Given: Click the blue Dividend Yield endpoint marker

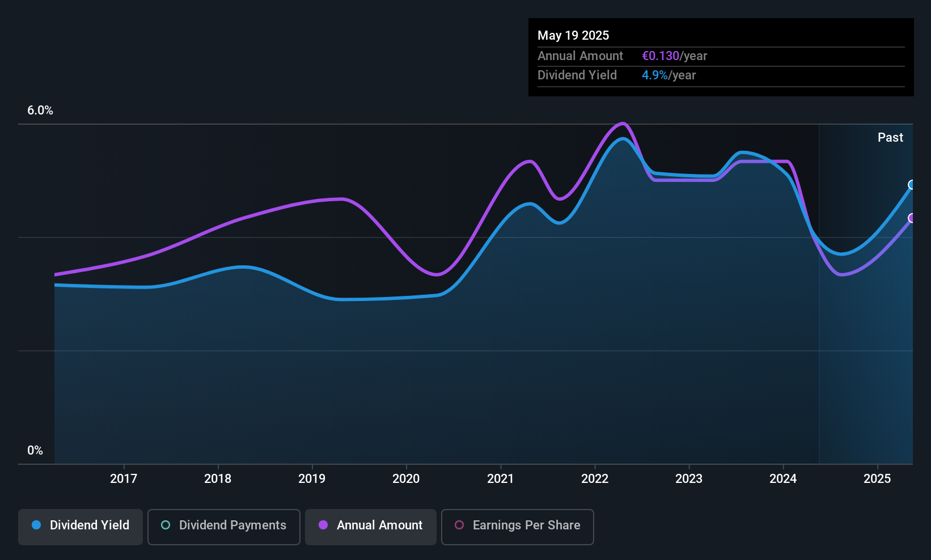Looking at the screenshot, I should (912, 185).
